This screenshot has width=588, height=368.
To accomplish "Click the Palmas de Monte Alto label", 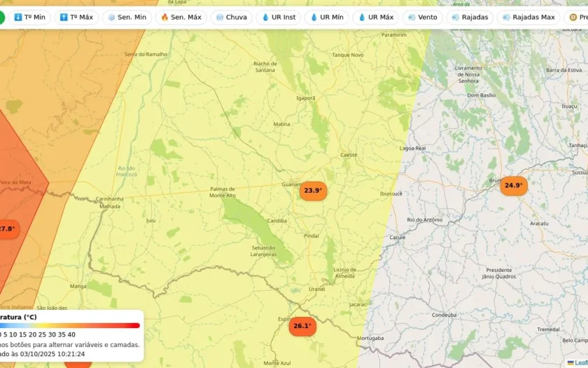I will tap(223, 192).
